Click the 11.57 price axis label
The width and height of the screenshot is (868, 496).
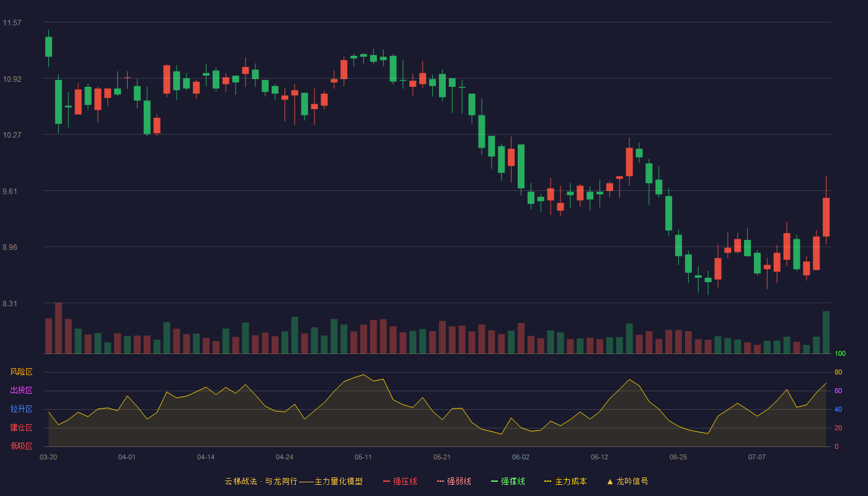pyautogui.click(x=12, y=23)
